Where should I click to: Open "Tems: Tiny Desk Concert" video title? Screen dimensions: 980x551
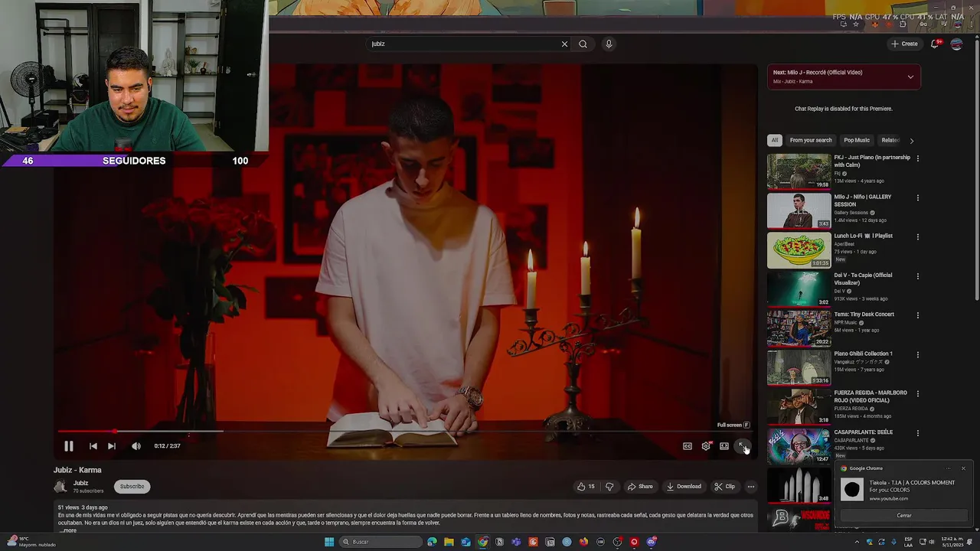point(864,315)
